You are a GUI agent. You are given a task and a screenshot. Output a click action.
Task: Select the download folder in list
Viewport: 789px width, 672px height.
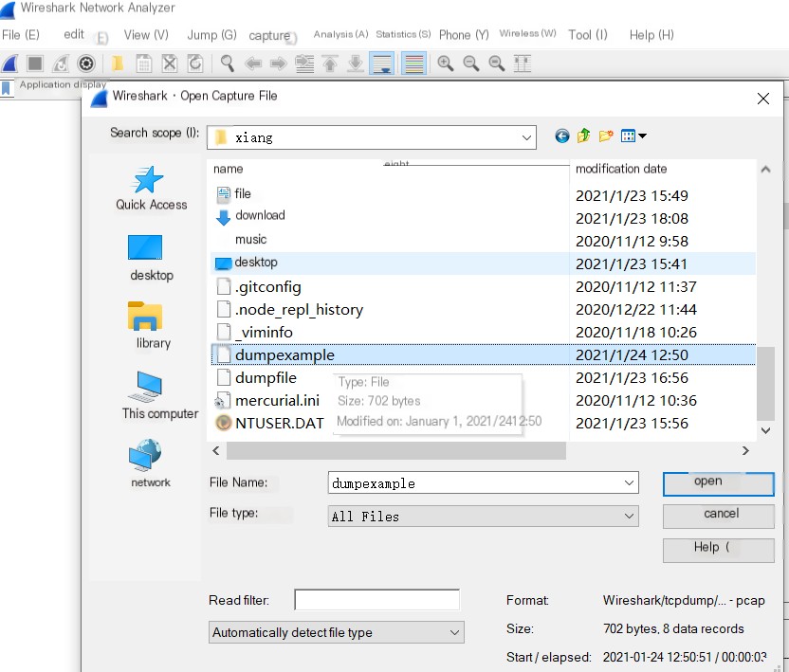[260, 215]
